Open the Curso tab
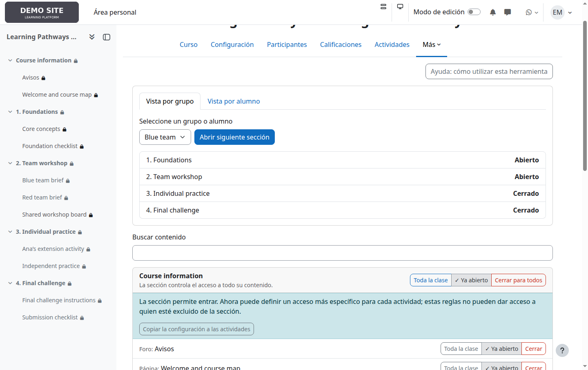588x370 pixels. (x=189, y=44)
